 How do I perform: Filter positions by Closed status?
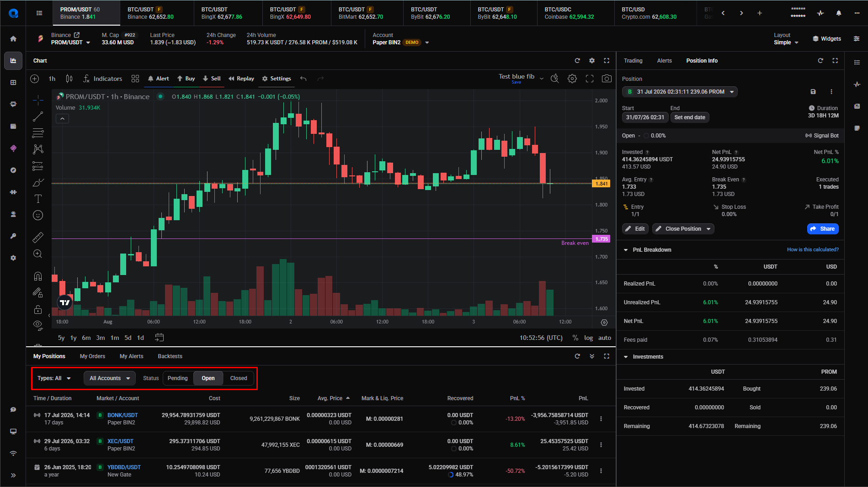point(239,378)
